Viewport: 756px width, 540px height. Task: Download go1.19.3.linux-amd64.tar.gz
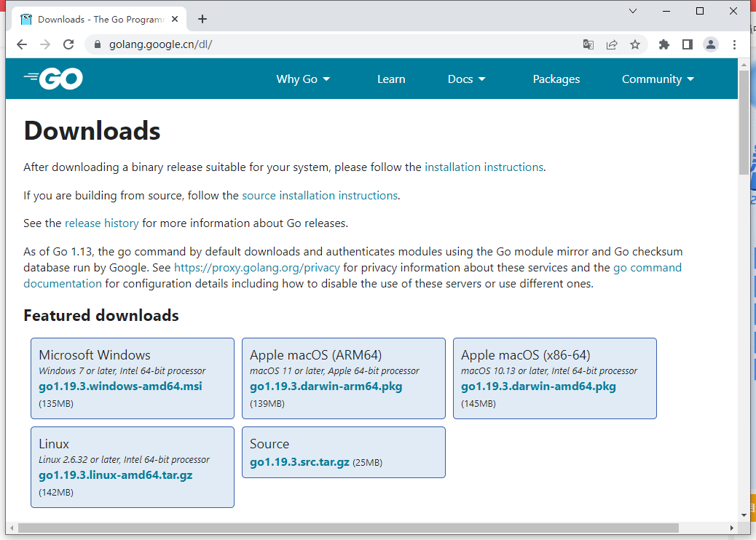tap(116, 475)
